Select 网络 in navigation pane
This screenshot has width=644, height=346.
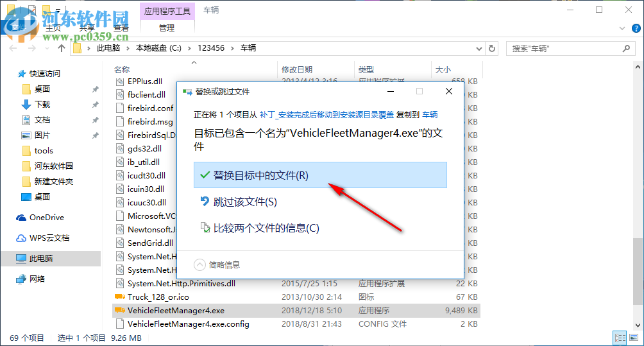[37, 279]
